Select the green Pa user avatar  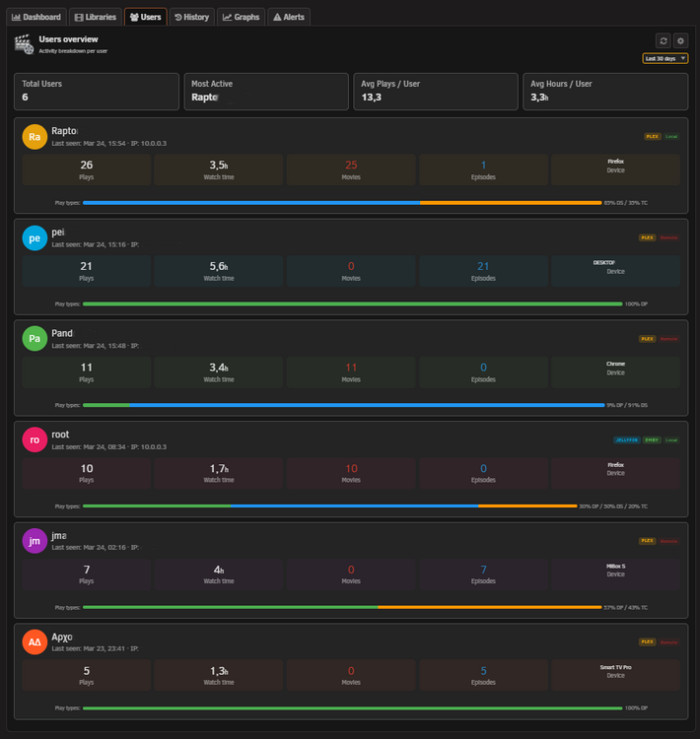[x=35, y=338]
